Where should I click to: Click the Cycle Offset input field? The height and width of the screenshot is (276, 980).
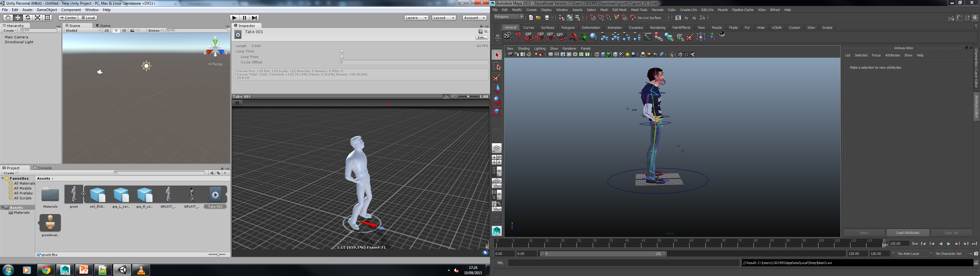click(414, 63)
